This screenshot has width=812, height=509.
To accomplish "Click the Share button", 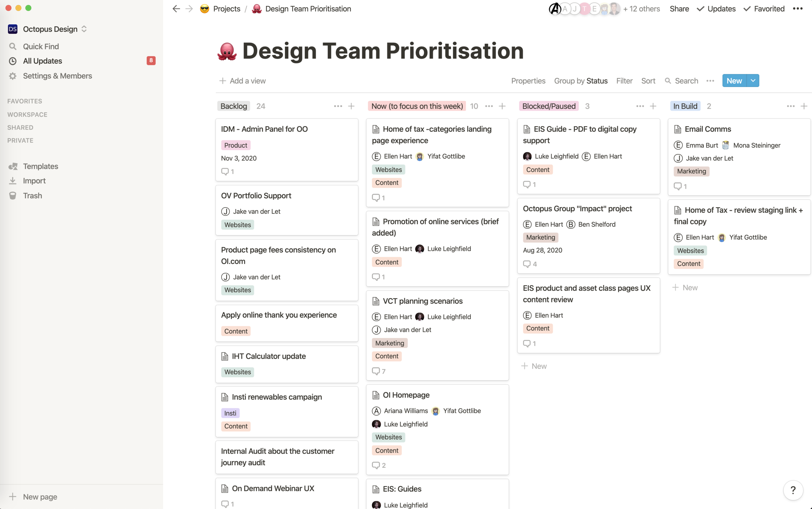I will coord(679,9).
